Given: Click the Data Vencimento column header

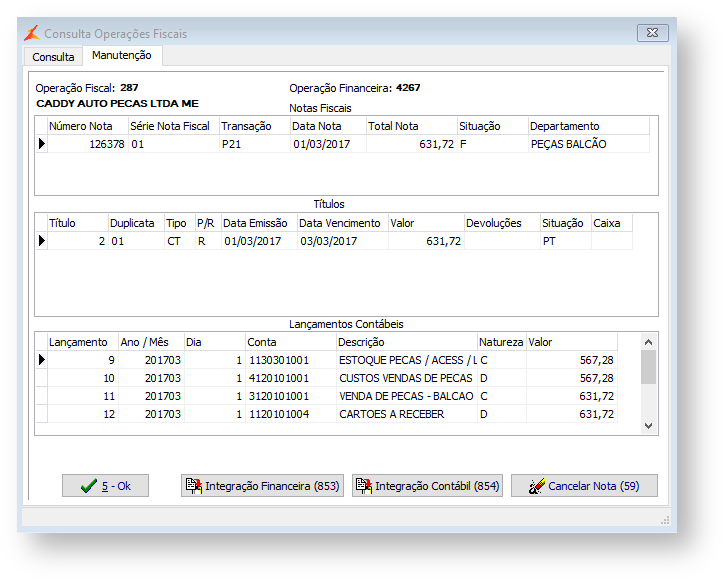Looking at the screenshot, I should tap(341, 223).
